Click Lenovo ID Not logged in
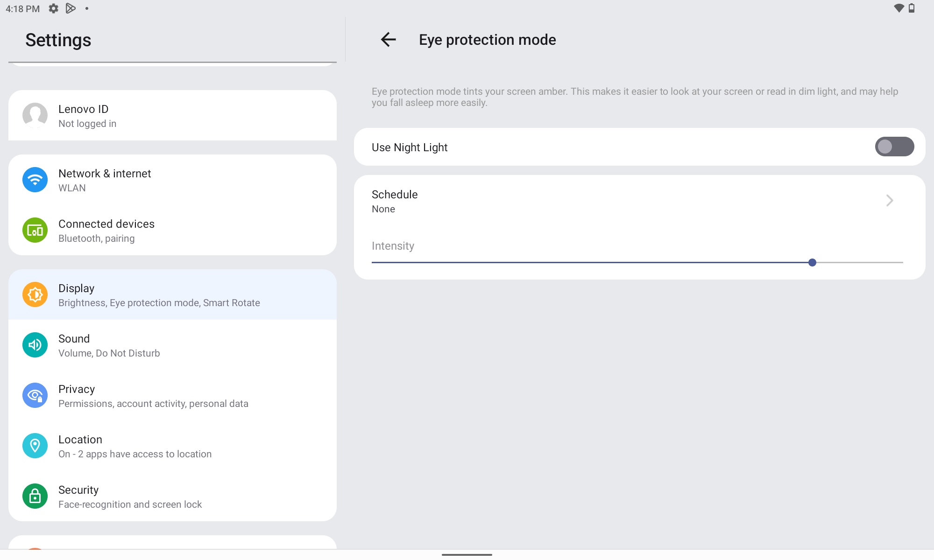Image resolution: width=934 pixels, height=560 pixels. 172,115
